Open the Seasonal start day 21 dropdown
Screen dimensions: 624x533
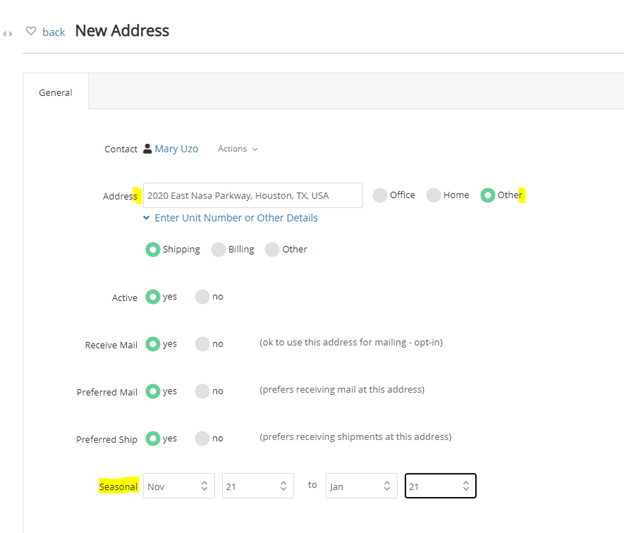[258, 486]
